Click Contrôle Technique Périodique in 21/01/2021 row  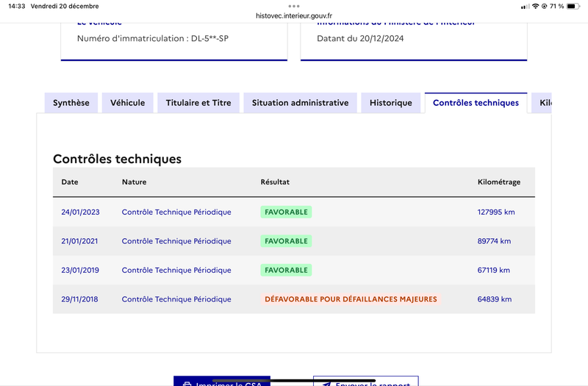(x=176, y=241)
